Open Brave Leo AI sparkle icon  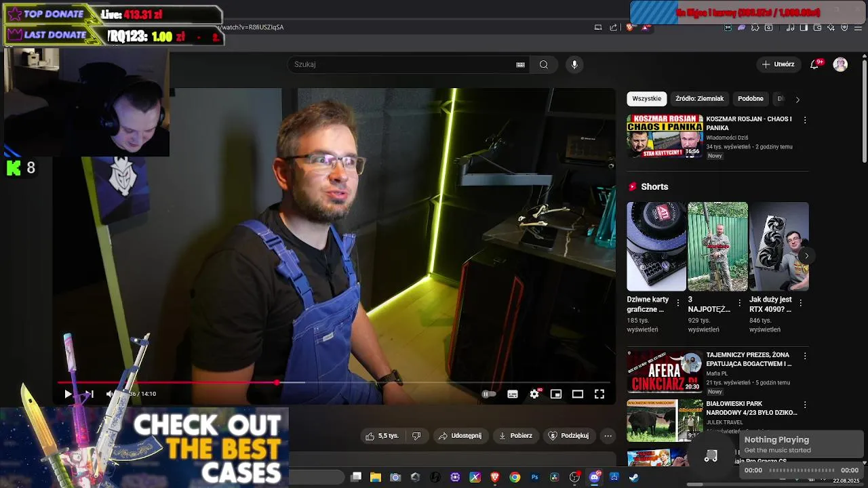coord(831,28)
